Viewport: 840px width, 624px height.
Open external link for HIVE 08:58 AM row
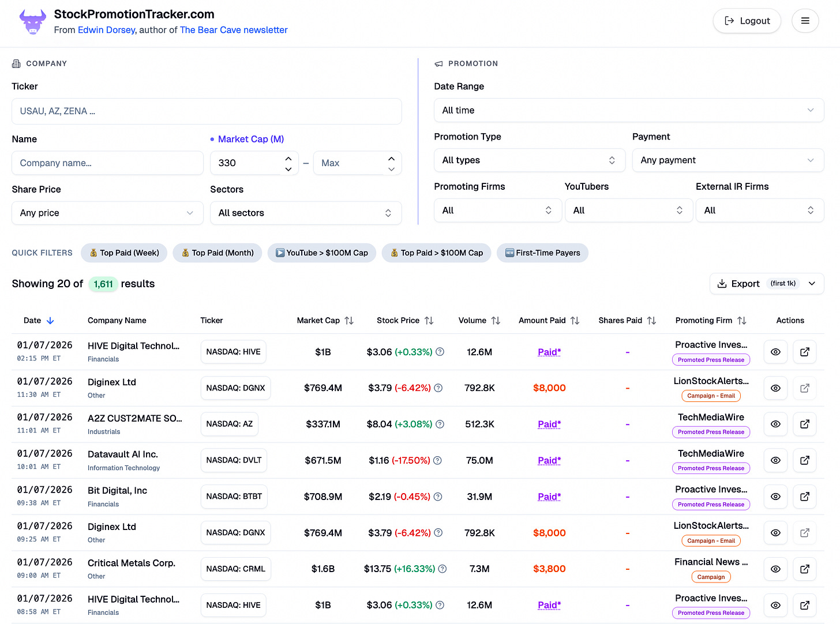(804, 605)
